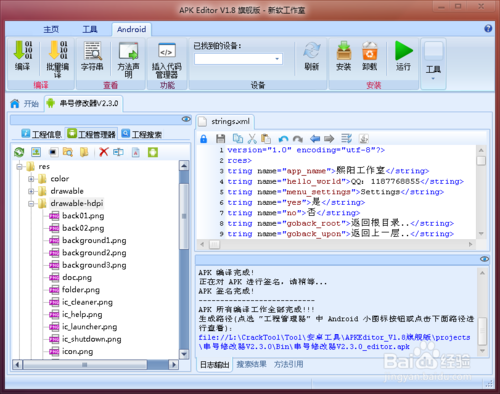This screenshot has width=500, height=394.
Task: Click the word wrap lines icon in editor toolbar
Action: coord(346,138)
